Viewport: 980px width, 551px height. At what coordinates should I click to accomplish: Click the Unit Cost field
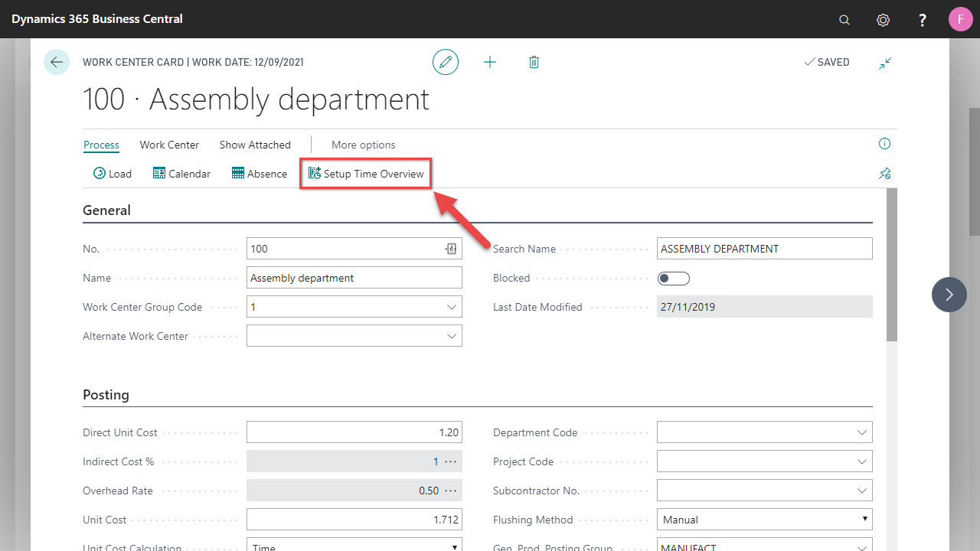point(354,520)
